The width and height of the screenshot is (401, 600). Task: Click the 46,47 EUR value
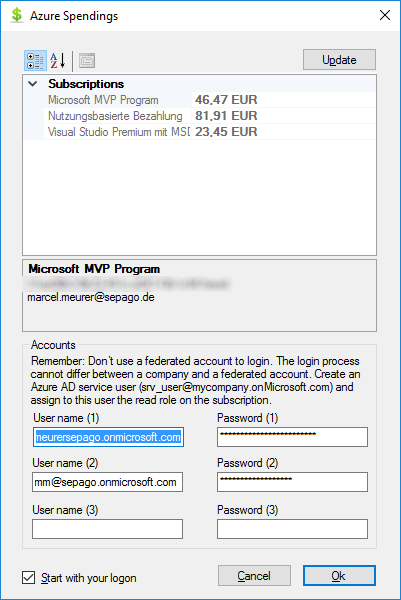coord(226,100)
